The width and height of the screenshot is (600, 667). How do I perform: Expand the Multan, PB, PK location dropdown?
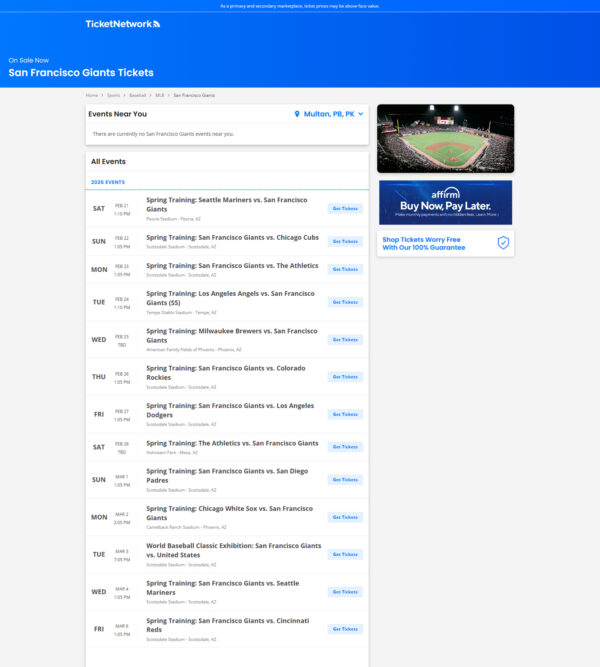(x=329, y=114)
